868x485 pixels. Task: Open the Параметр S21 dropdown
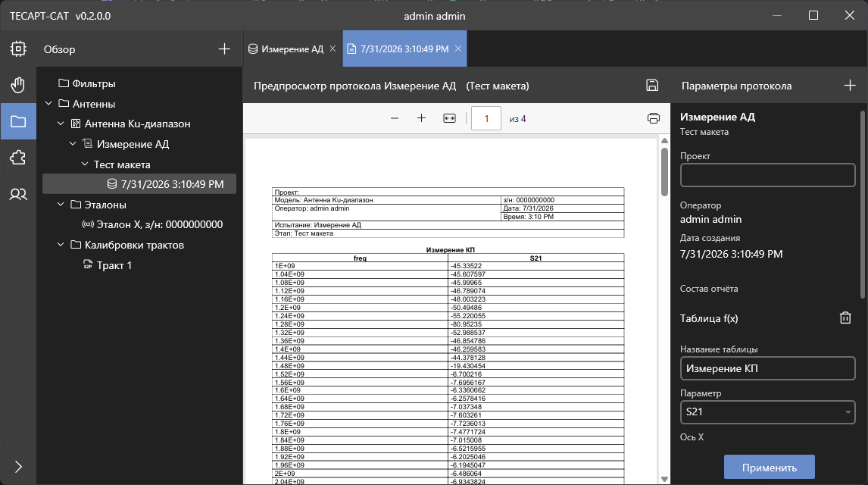coord(767,412)
